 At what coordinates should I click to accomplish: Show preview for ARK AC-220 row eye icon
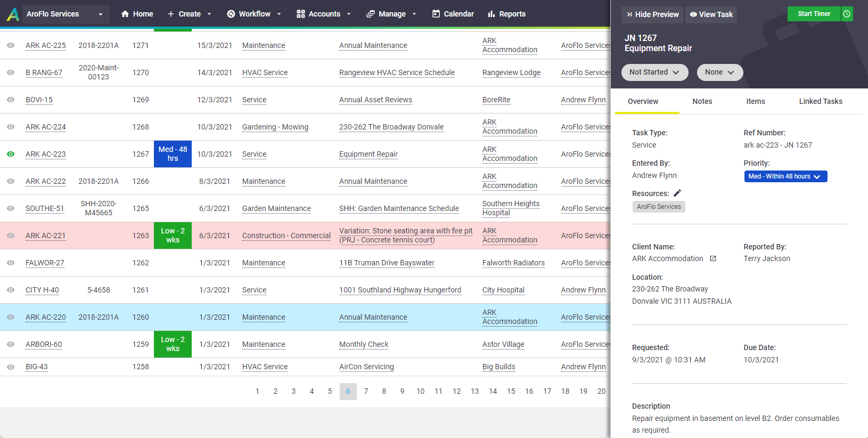coord(11,317)
